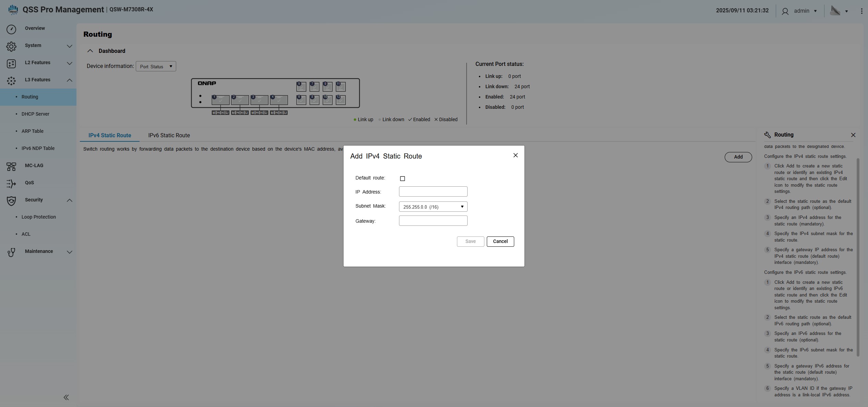This screenshot has height=407, width=868.
Task: Click the QoS sidebar icon
Action: (x=11, y=184)
